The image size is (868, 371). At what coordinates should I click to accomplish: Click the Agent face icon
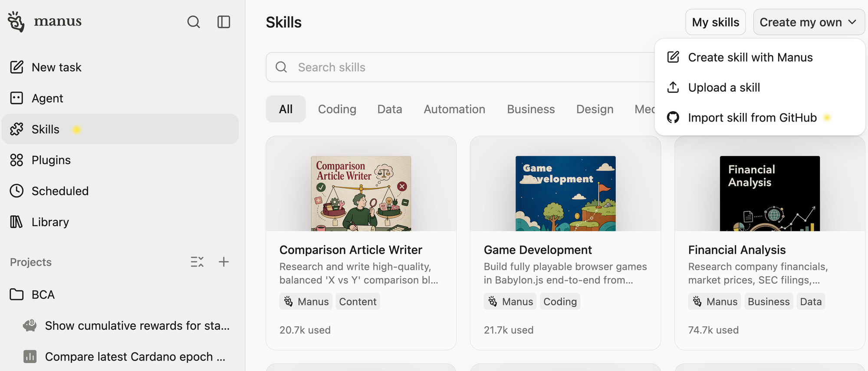[x=16, y=98]
